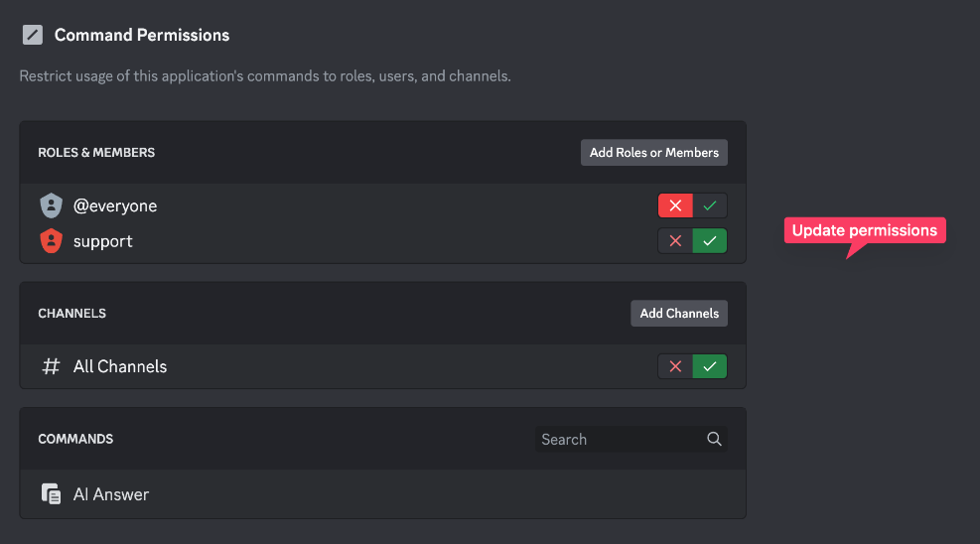The image size is (980, 544).
Task: Click the All Channels label
Action: 120,366
